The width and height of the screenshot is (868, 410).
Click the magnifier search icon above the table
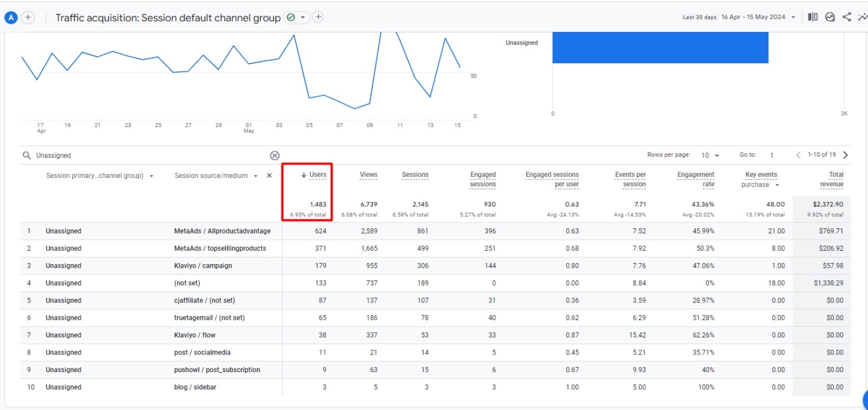26,155
